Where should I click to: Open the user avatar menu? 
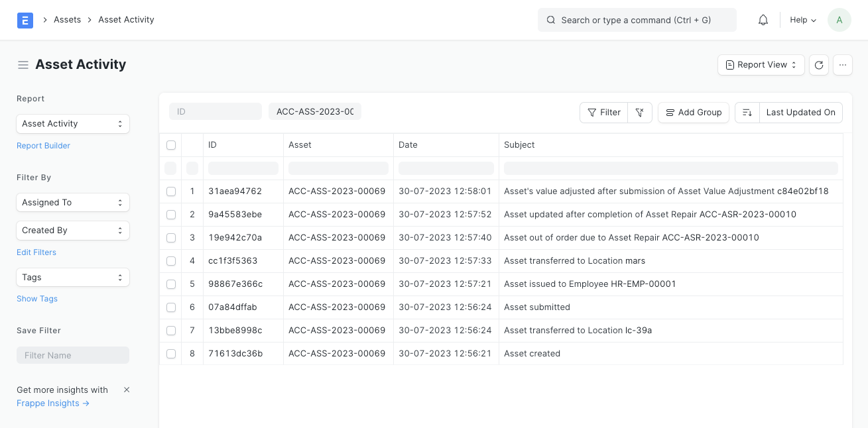pyautogui.click(x=839, y=20)
